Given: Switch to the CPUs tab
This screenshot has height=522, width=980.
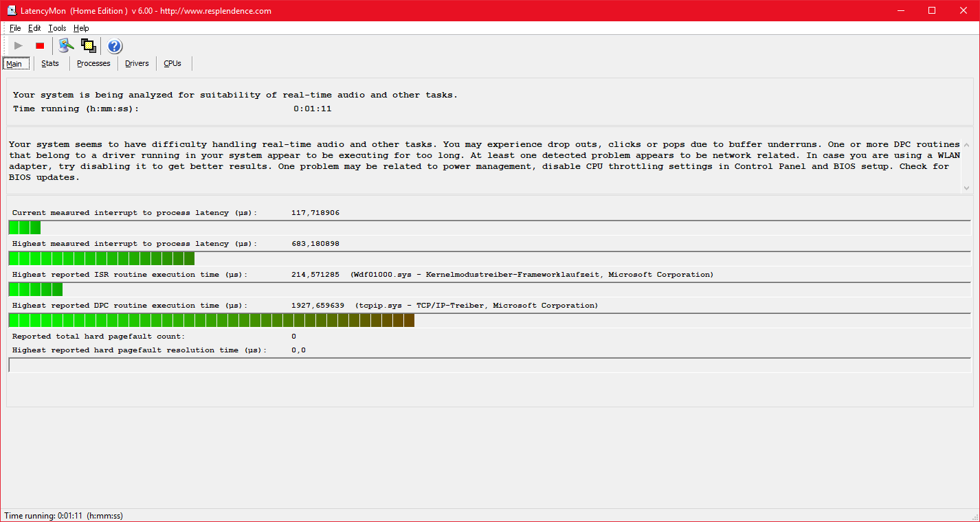Looking at the screenshot, I should pyautogui.click(x=172, y=63).
